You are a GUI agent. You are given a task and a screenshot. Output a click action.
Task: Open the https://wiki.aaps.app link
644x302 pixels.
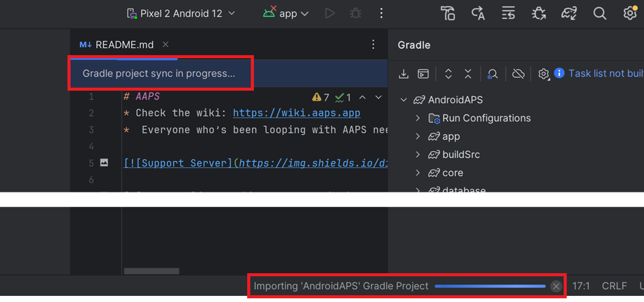[296, 113]
